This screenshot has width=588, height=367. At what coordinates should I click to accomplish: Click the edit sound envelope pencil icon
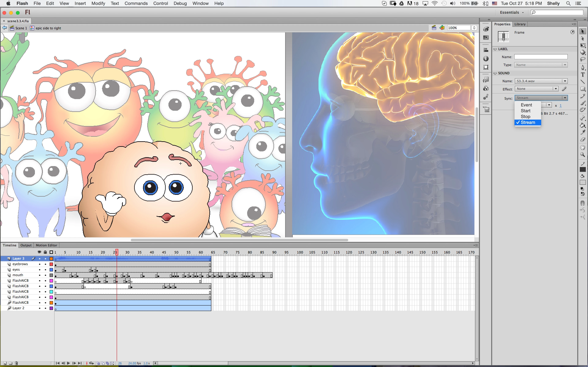tap(564, 89)
